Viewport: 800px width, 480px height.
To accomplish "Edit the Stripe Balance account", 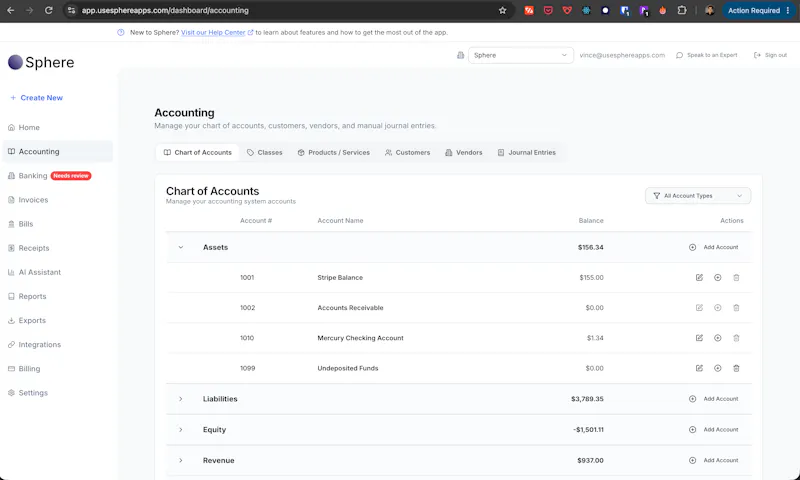I will pyautogui.click(x=699, y=277).
